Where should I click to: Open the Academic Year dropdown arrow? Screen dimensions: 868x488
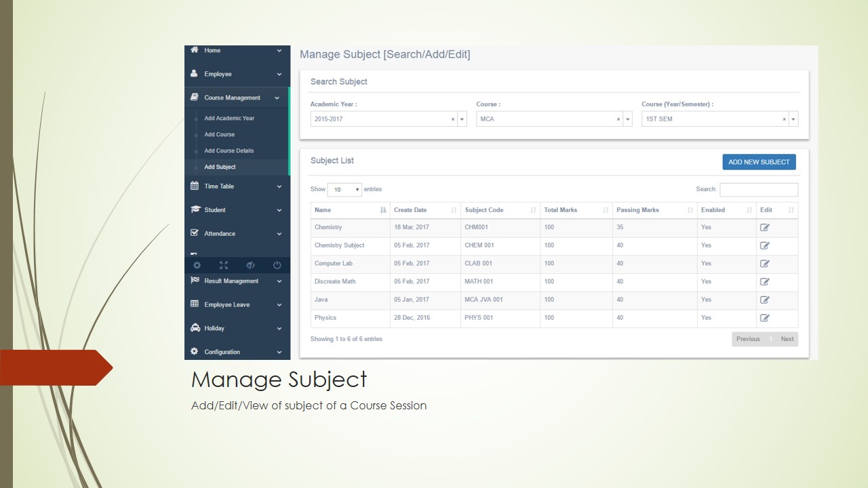click(462, 119)
